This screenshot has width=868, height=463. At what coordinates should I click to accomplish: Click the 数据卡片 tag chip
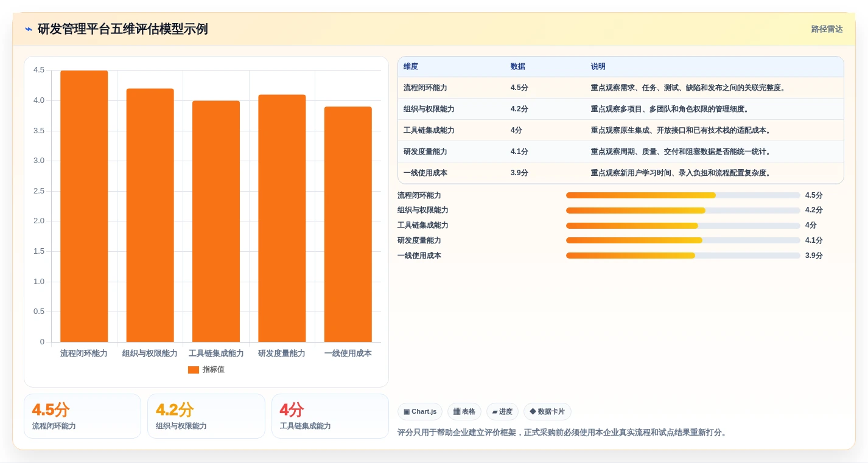547,412
